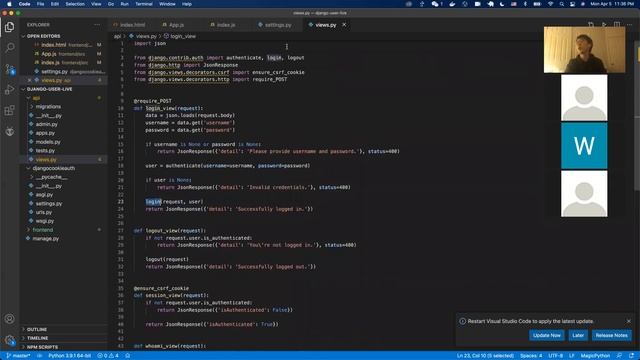Expand the migrations folder
This screenshot has height=360, width=640.
(x=48, y=107)
